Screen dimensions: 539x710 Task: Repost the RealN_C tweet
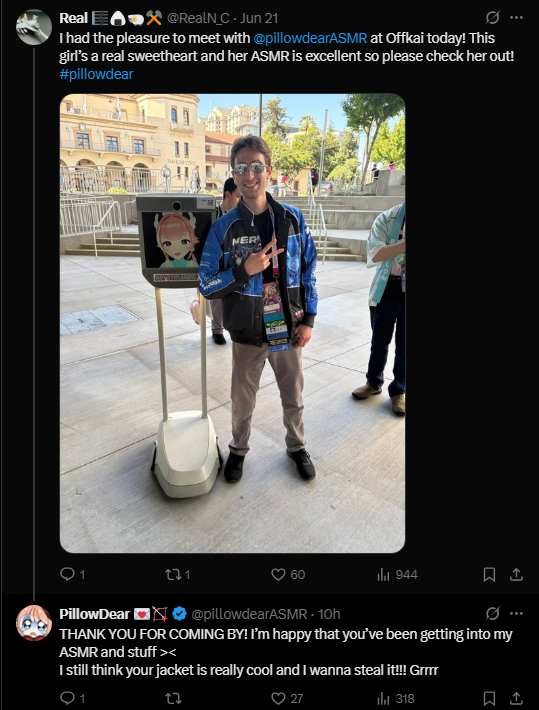(178, 575)
